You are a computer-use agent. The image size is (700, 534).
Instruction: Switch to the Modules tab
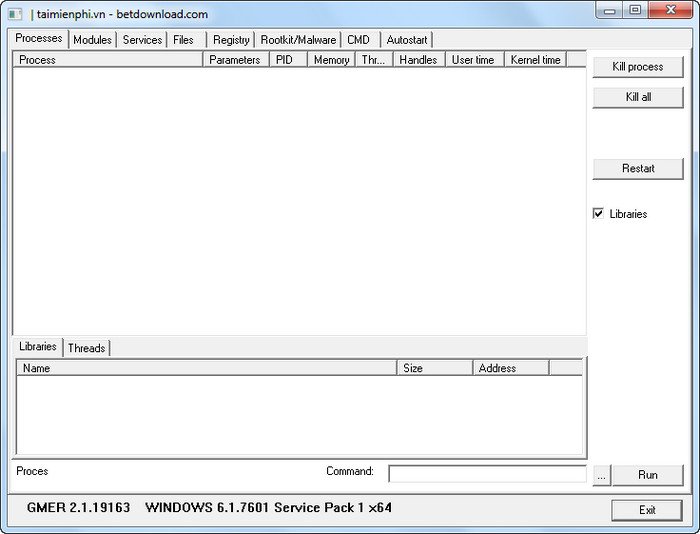[x=92, y=40]
